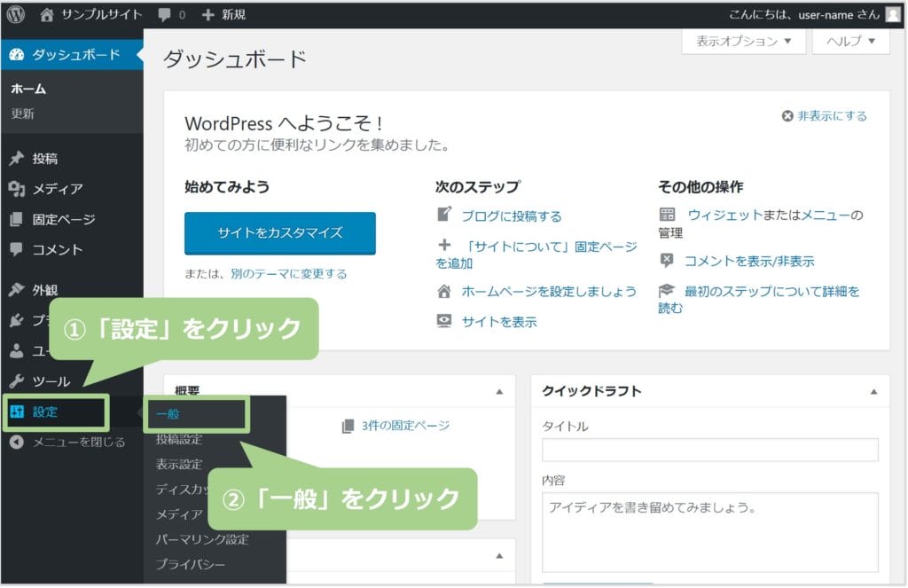This screenshot has height=588, width=908.
Task: Click the 別のテーマに変更する link
Action: pos(289,274)
